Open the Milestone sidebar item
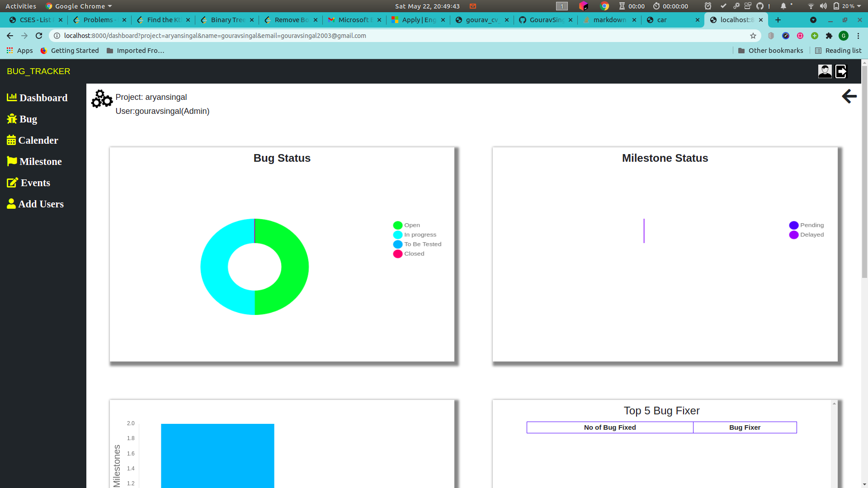This screenshot has width=868, height=488. (34, 161)
